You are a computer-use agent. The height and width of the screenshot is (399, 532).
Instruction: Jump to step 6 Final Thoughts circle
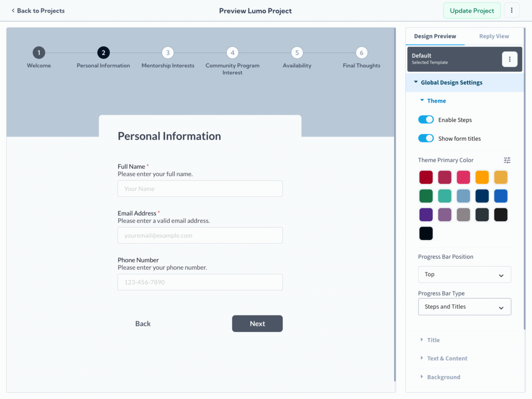[362, 52]
